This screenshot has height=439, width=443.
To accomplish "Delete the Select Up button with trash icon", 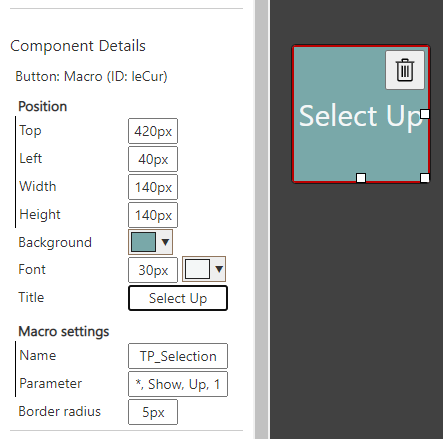I will 405,70.
